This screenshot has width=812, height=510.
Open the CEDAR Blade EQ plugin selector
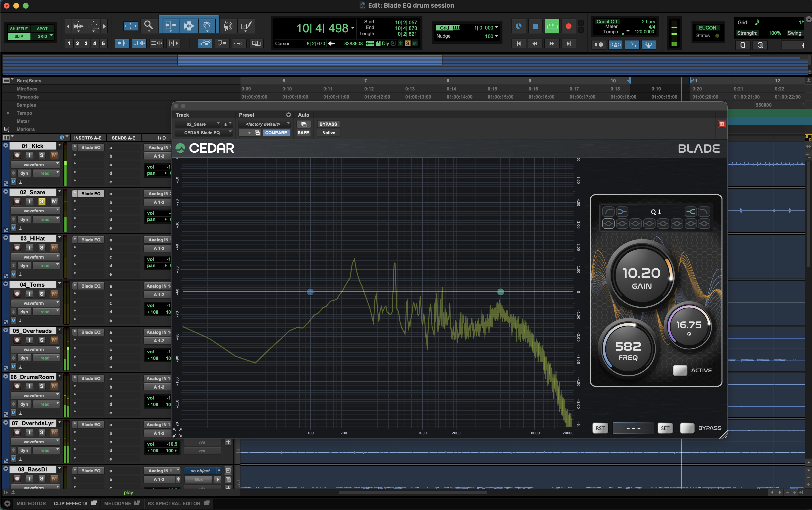coord(204,132)
